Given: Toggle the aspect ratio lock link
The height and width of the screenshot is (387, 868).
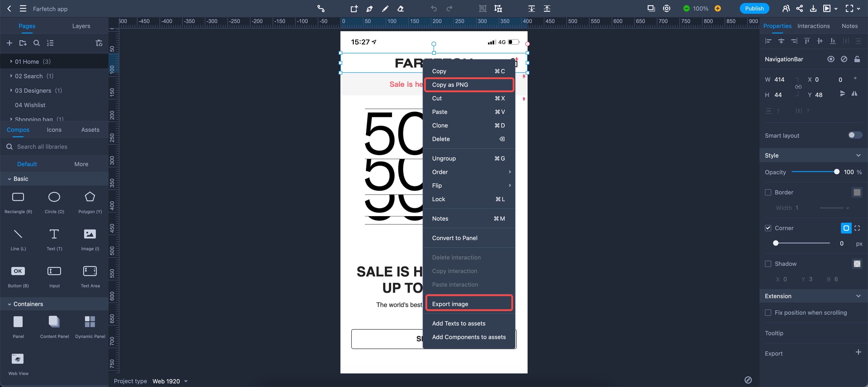Looking at the screenshot, I should click(798, 87).
